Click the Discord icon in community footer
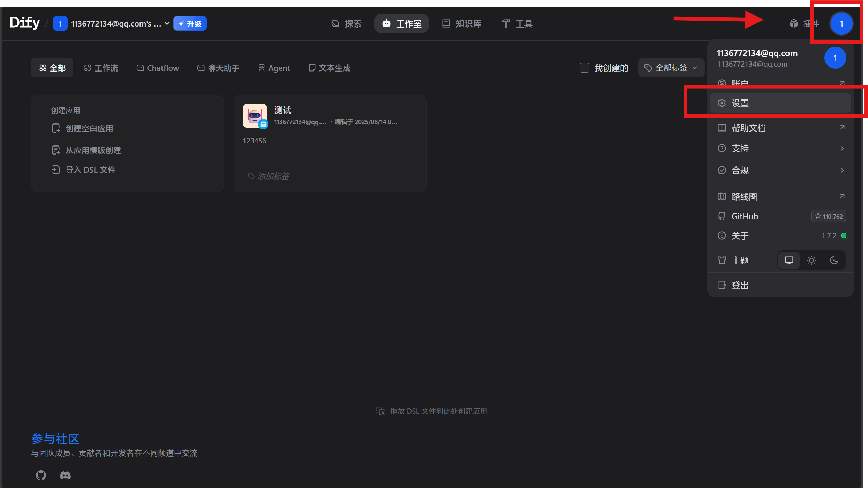868x488 pixels. [x=65, y=475]
